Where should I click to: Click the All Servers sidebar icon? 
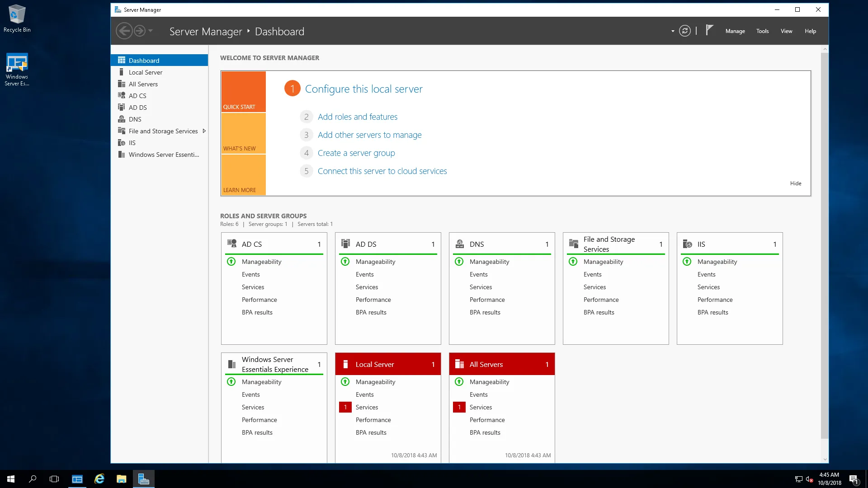click(122, 84)
